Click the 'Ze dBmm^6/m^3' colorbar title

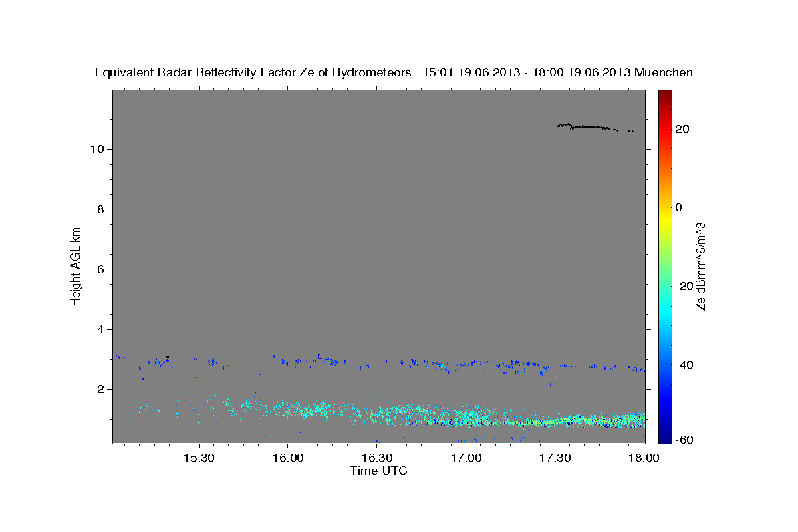point(700,266)
